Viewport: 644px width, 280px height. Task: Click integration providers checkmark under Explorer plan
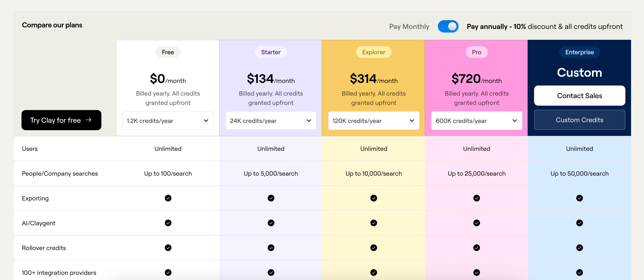coord(374,273)
